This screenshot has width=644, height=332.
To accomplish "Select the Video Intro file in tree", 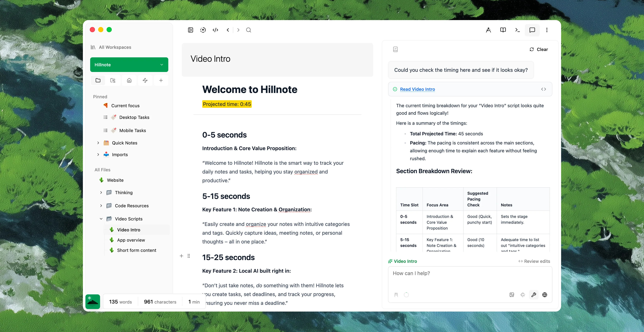I will point(137,230).
